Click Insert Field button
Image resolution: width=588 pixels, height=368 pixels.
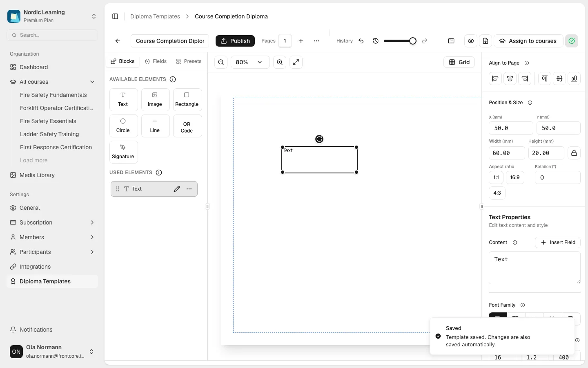[x=558, y=242]
